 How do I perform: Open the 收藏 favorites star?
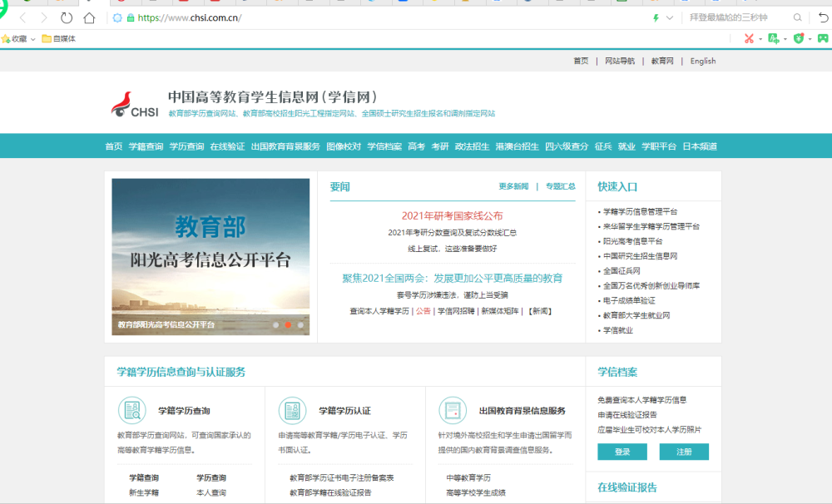pos(6,39)
